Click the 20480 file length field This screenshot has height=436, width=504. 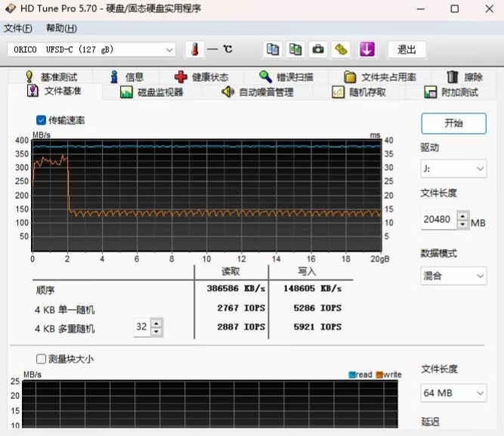click(438, 220)
